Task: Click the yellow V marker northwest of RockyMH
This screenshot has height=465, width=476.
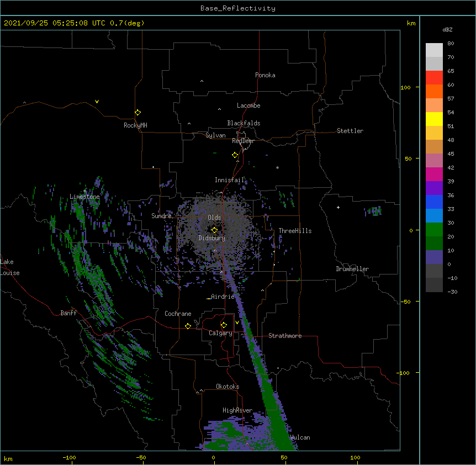Action: [x=97, y=102]
